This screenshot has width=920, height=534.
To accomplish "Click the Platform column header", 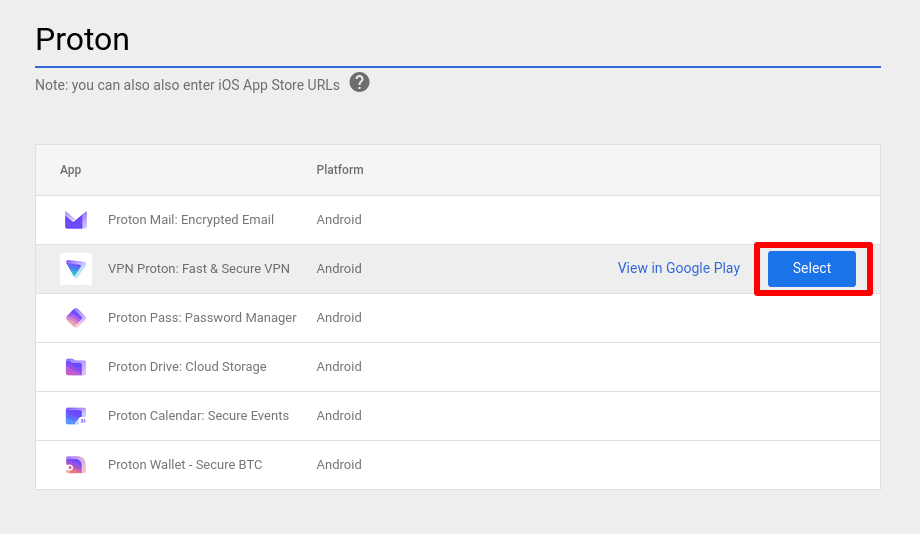I will (x=340, y=170).
